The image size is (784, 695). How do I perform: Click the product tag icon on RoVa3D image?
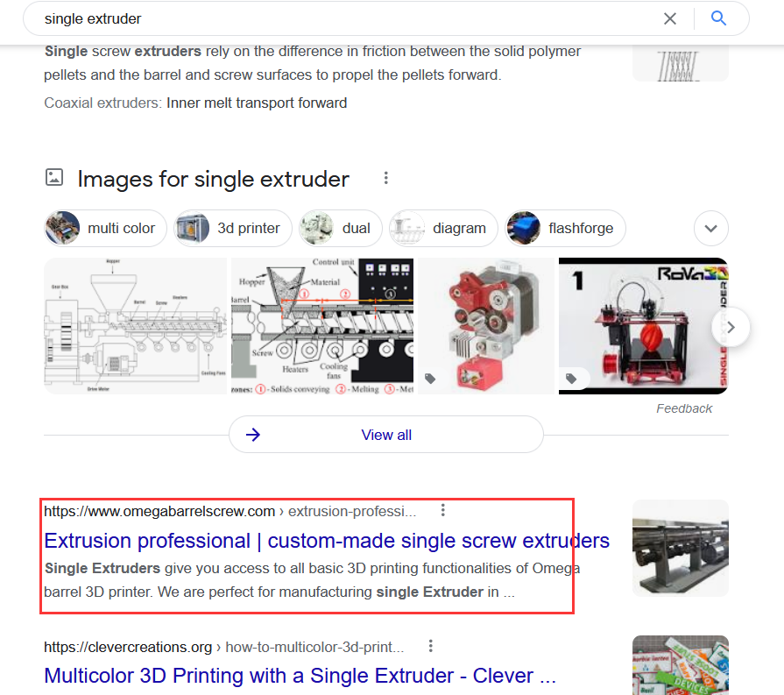coord(571,379)
